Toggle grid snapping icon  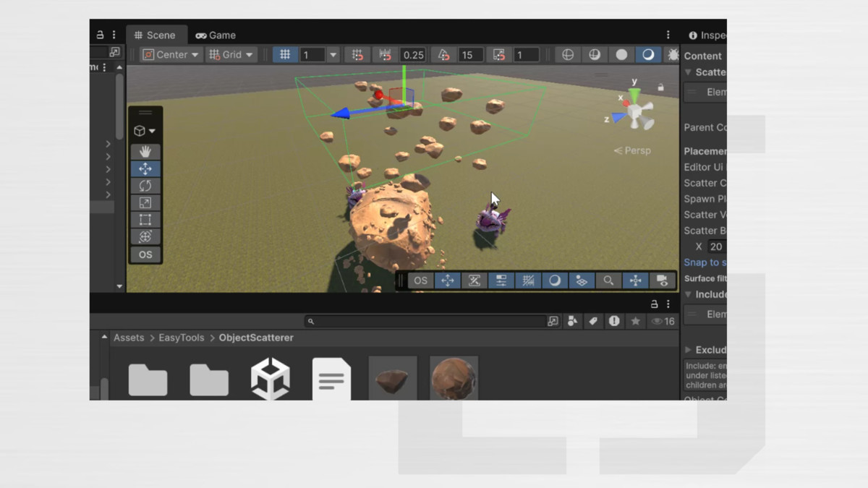click(357, 55)
